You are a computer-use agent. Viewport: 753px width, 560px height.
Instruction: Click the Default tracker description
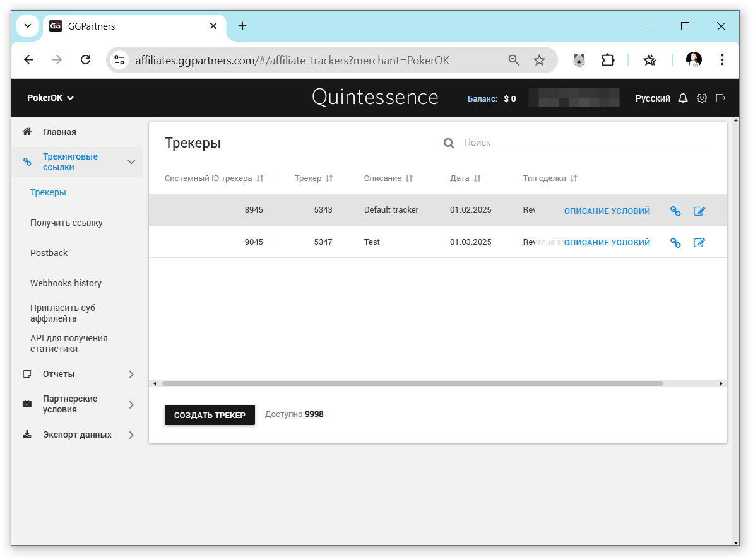pos(391,210)
